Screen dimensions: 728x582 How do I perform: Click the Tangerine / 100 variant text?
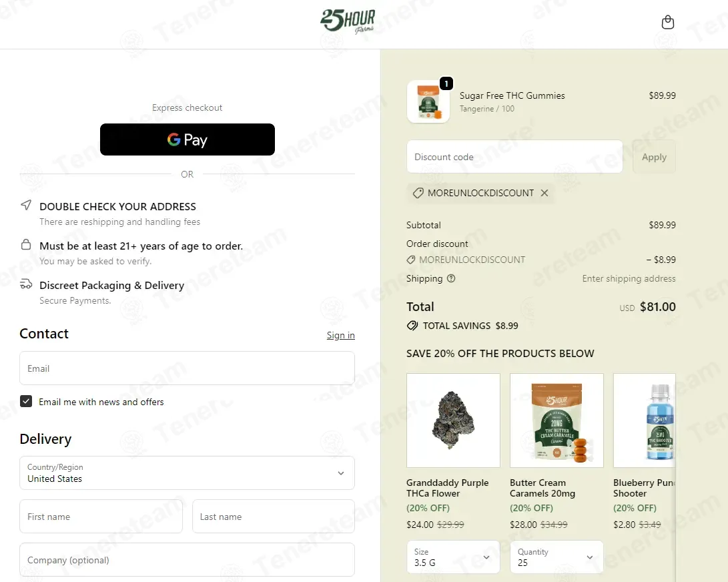click(486, 109)
